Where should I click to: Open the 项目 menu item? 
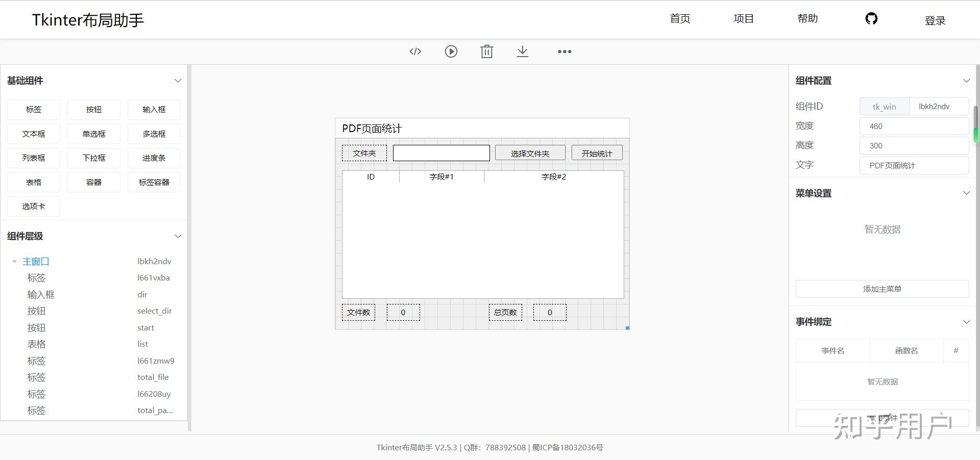(743, 18)
